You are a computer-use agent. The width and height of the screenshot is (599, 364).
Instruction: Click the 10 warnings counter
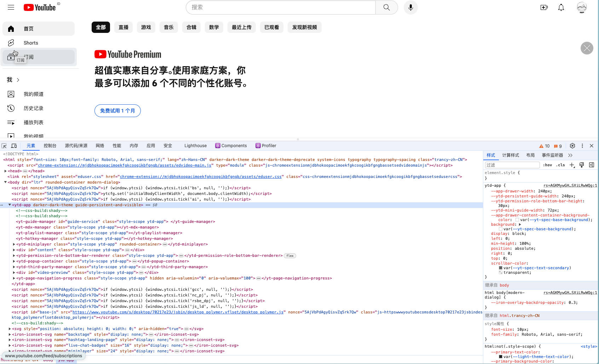(x=544, y=146)
